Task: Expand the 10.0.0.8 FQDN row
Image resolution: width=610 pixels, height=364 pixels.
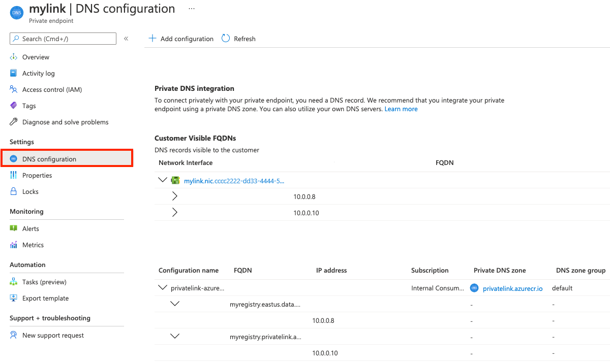Action: pos(174,196)
